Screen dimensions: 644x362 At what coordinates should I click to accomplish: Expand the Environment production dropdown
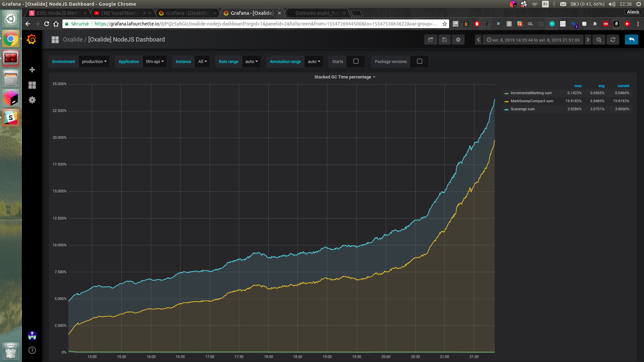[94, 62]
